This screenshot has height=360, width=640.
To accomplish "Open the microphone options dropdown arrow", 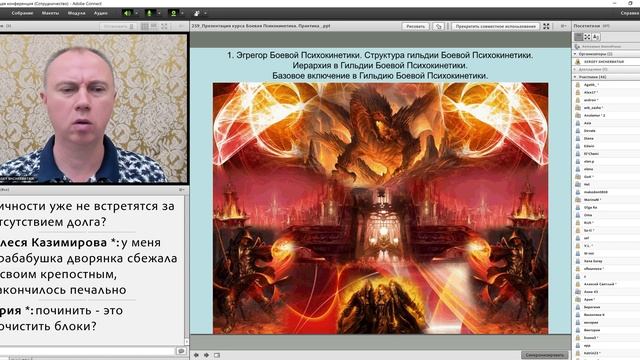I will point(159,13).
